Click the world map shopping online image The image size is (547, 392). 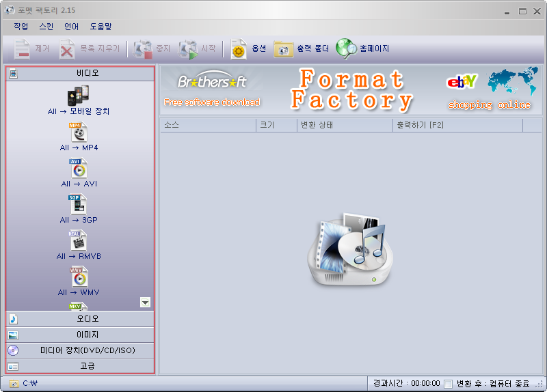point(512,81)
